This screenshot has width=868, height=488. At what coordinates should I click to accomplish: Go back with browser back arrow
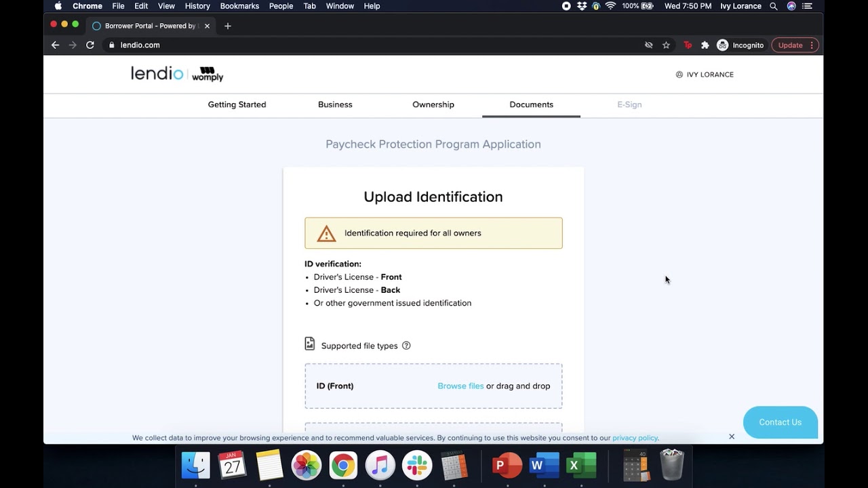pos(56,45)
